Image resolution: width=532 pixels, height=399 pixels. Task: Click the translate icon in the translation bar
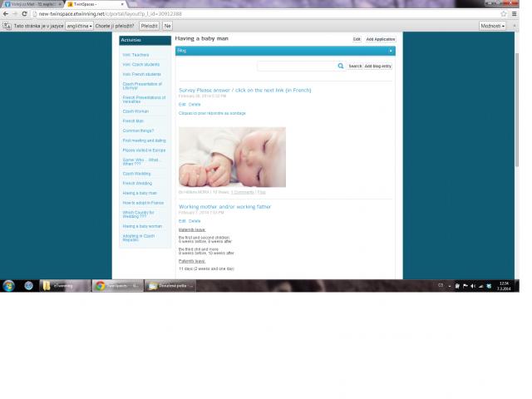[7, 26]
